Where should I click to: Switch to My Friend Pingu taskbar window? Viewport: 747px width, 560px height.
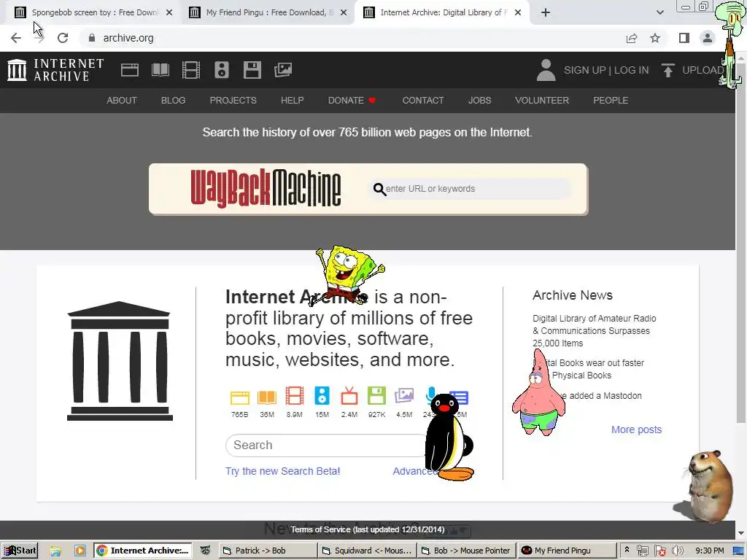coord(566,551)
